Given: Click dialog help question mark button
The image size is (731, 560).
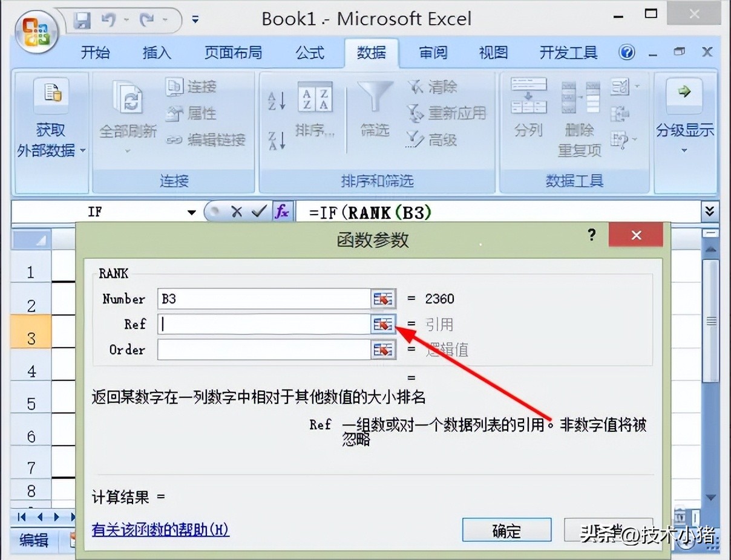Looking at the screenshot, I should pyautogui.click(x=592, y=235).
